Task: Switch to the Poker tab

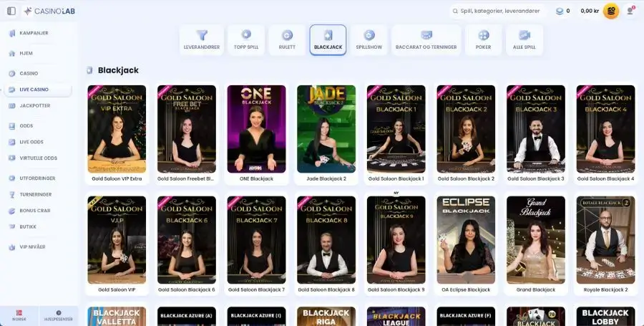Action: click(x=484, y=40)
